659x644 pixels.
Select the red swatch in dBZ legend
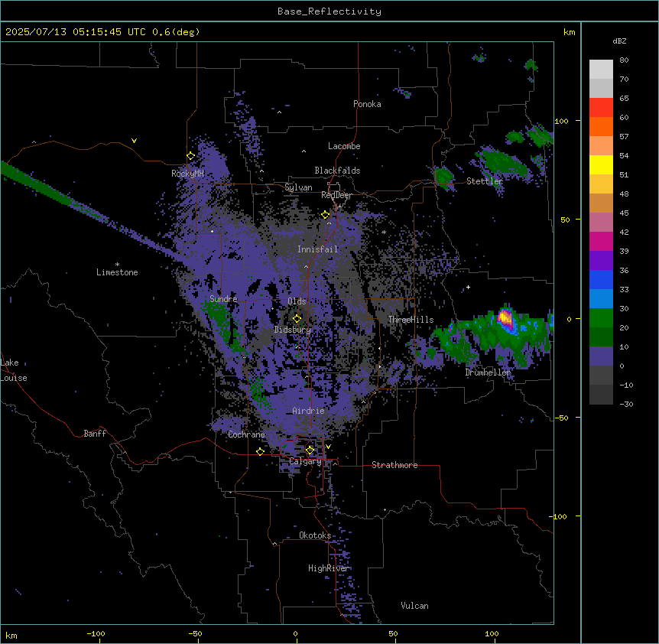pos(601,108)
